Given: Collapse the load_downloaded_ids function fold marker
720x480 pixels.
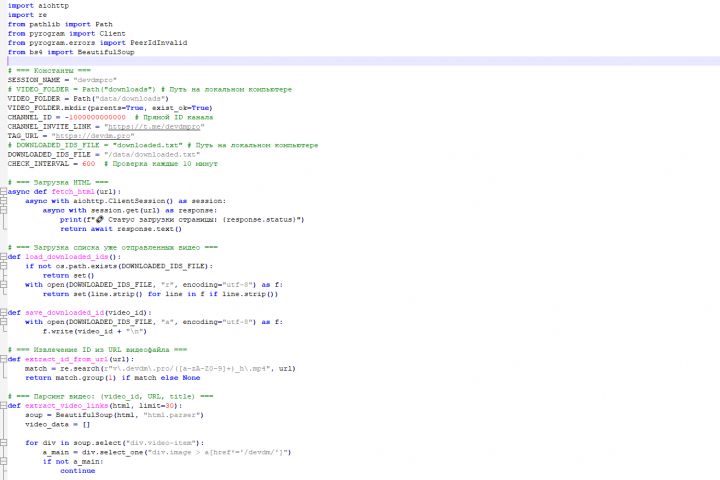Looking at the screenshot, I should click(4, 257).
